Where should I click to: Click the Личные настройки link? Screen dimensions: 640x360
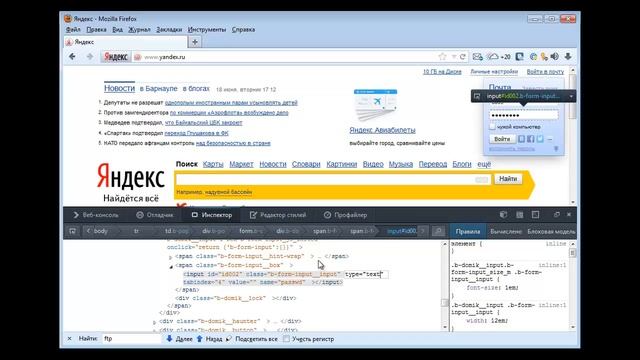click(494, 71)
